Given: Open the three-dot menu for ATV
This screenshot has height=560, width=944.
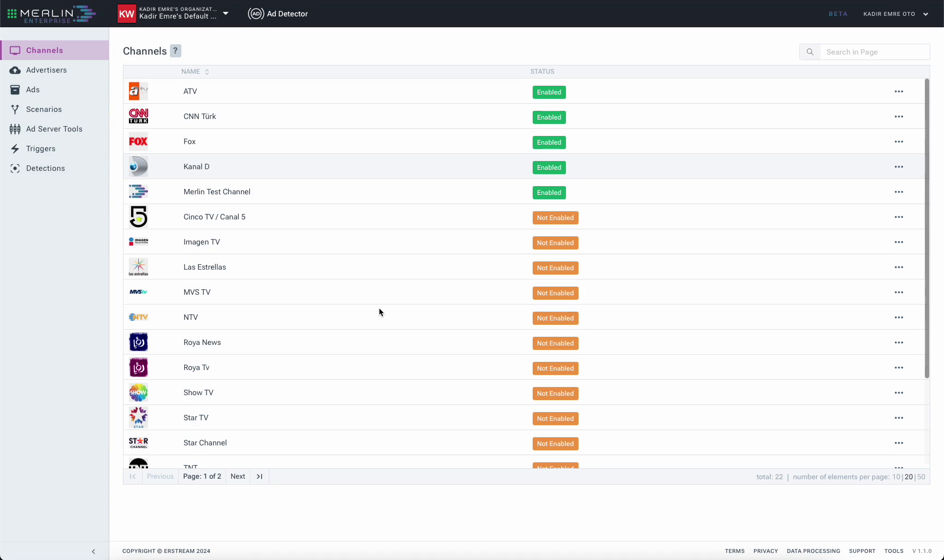Looking at the screenshot, I should pyautogui.click(x=899, y=91).
